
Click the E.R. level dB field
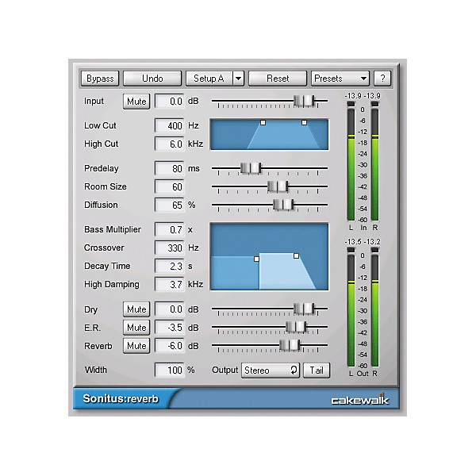pyautogui.click(x=170, y=328)
